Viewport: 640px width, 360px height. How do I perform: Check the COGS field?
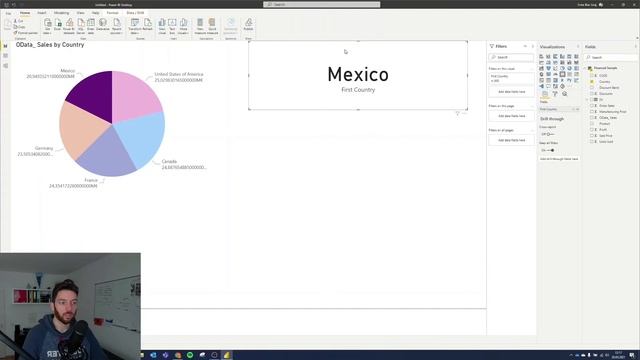coord(592,76)
